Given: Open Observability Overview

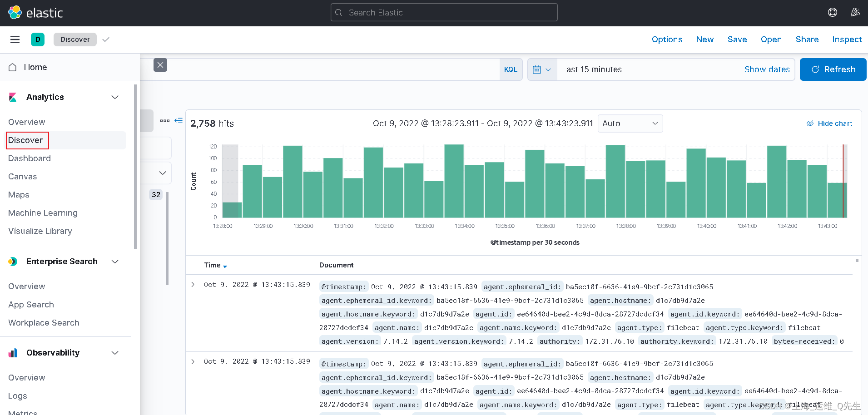Looking at the screenshot, I should click(27, 378).
